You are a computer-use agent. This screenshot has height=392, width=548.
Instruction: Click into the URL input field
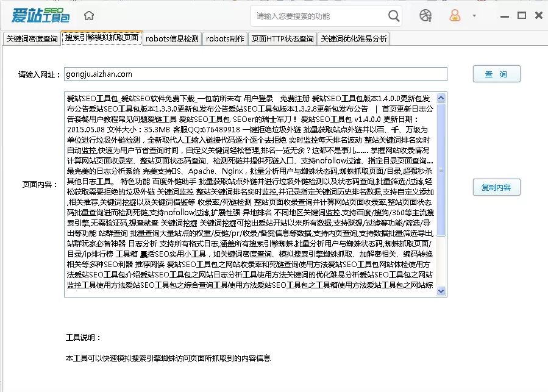255,74
